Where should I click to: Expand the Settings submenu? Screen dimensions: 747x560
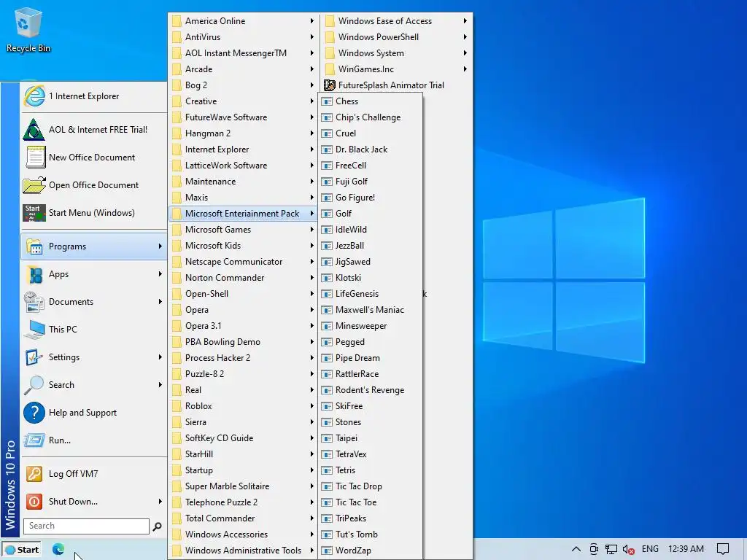(93, 357)
